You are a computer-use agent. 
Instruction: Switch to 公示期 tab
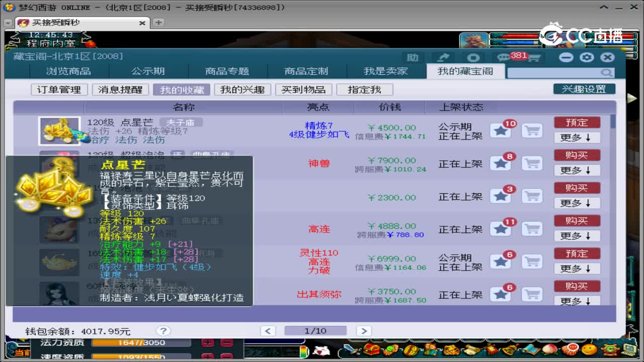click(148, 71)
